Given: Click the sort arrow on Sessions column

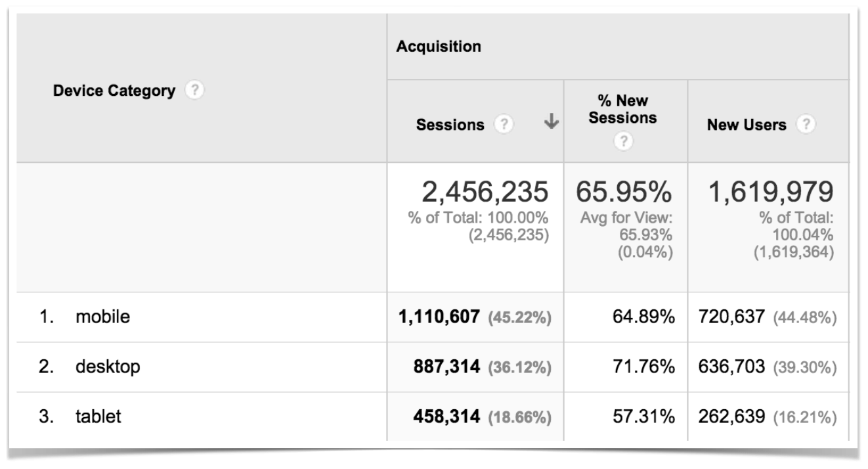Looking at the screenshot, I should click(551, 122).
